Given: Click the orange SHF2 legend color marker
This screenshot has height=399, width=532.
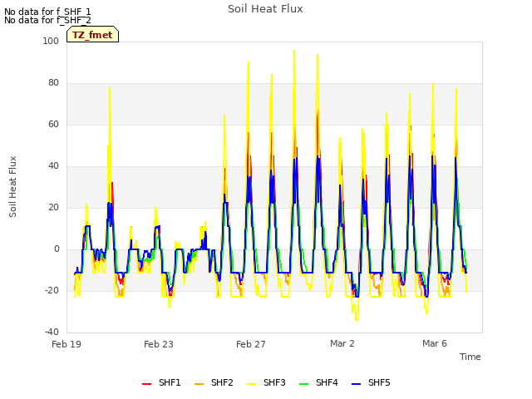Looking at the screenshot, I should 199,384.
